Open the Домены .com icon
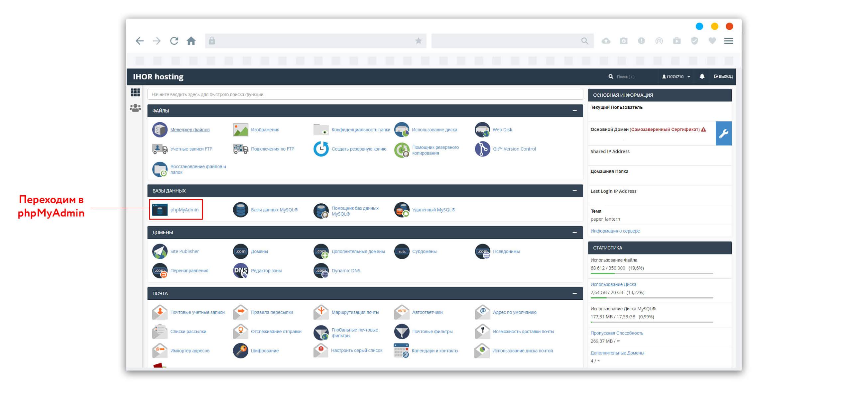The image size is (868, 400). (241, 251)
